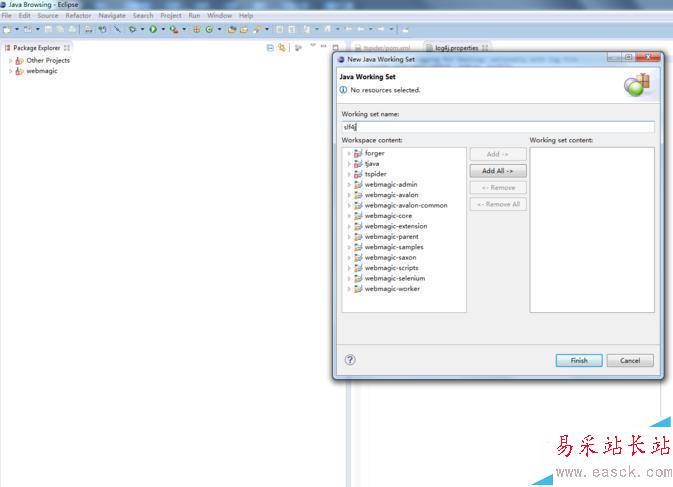Open the Package Explorer view menu arrow
The height and width of the screenshot is (487, 673).
(312, 45)
